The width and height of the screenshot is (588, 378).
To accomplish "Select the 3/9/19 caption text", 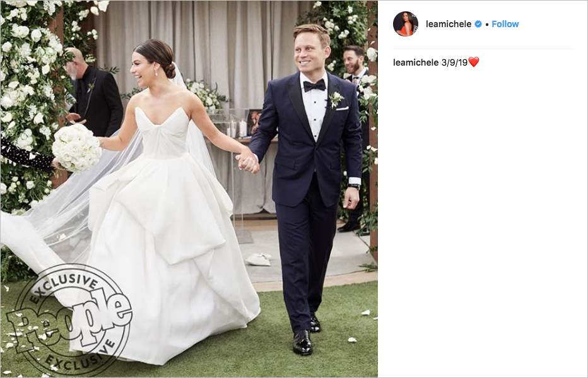I will point(454,62).
